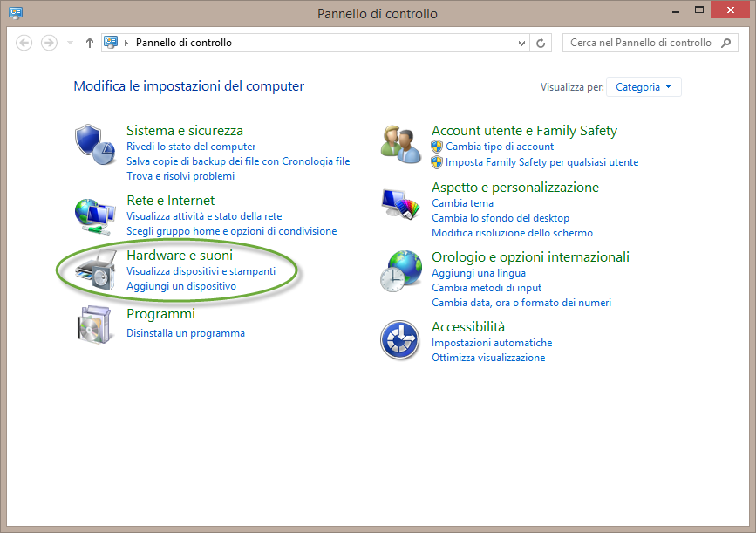Click the Cerca nel Pannello di controllo field
Image resolution: width=756 pixels, height=533 pixels.
pos(642,43)
